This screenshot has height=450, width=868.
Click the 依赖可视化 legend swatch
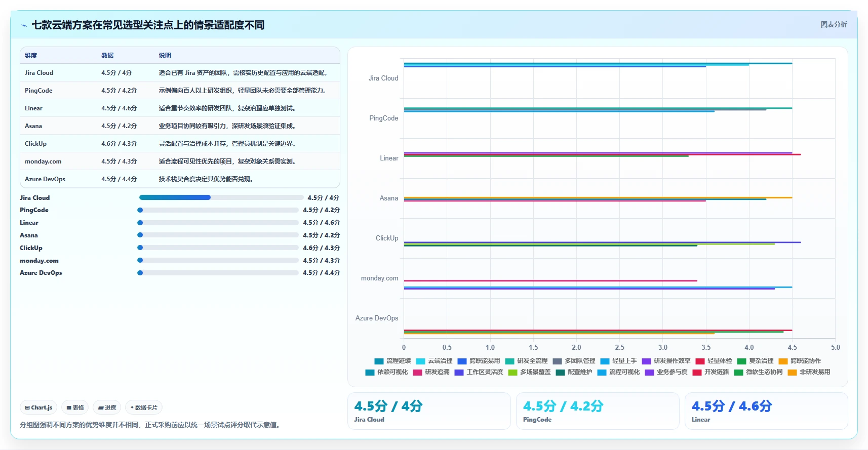point(370,373)
